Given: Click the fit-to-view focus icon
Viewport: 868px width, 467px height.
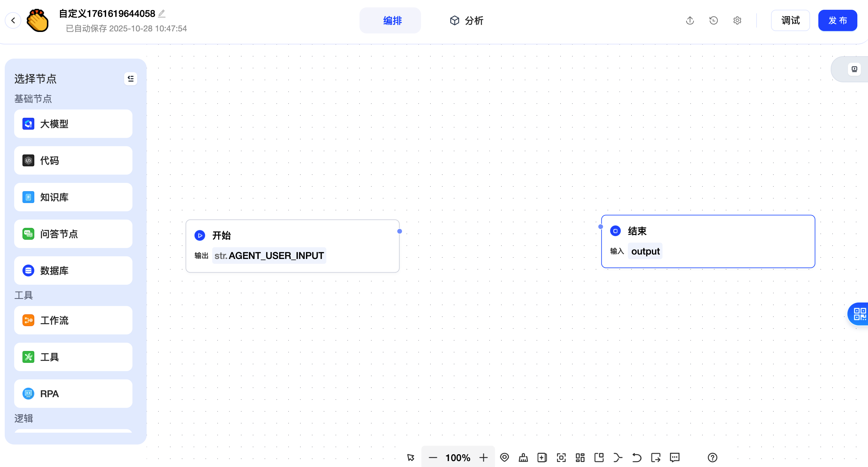Looking at the screenshot, I should pyautogui.click(x=561, y=458).
